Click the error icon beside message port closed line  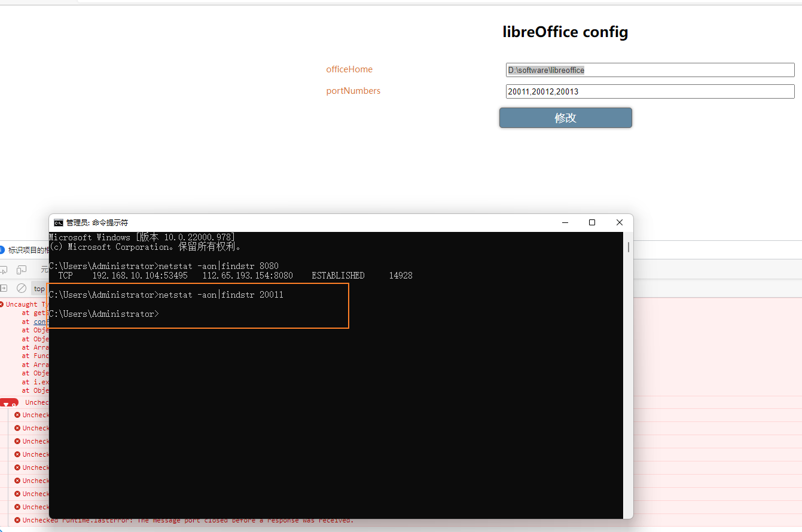click(x=17, y=520)
